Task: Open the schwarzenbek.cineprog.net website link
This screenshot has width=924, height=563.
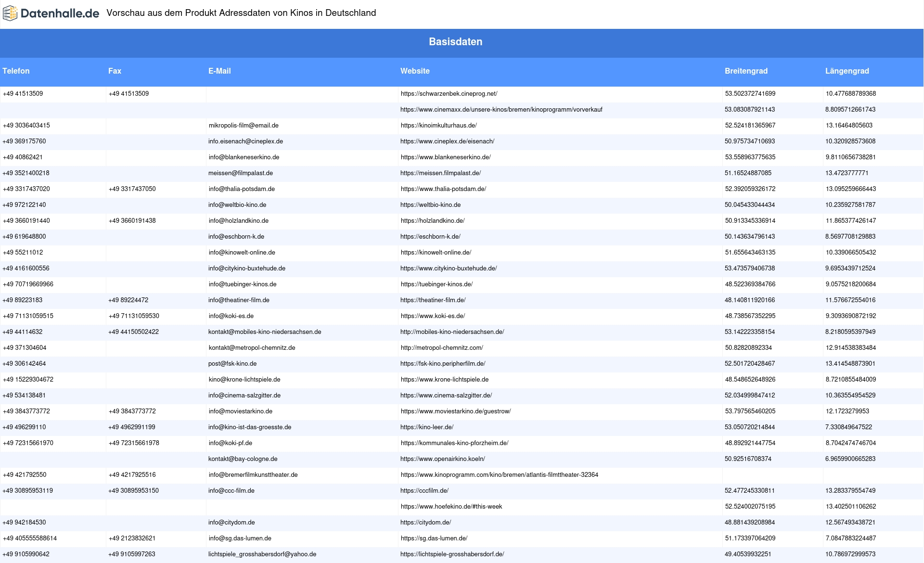Action: [x=449, y=94]
